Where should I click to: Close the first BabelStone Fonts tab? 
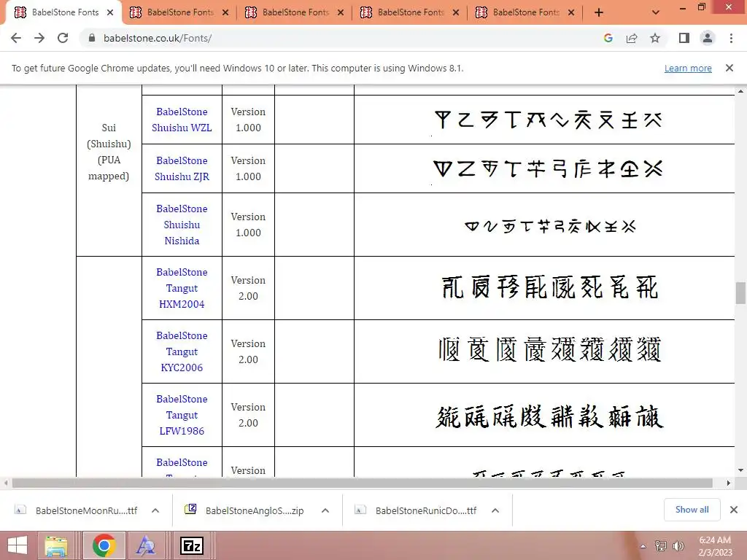coord(110,12)
